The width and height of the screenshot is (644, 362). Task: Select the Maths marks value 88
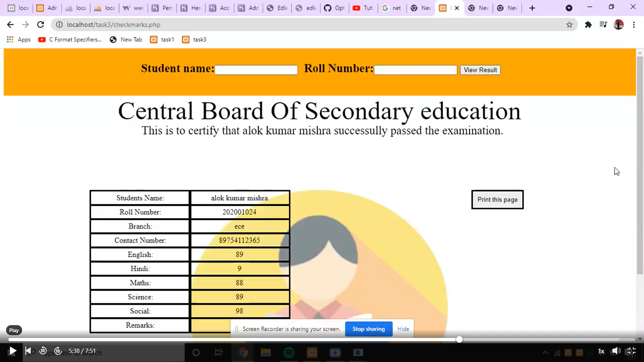click(x=239, y=283)
